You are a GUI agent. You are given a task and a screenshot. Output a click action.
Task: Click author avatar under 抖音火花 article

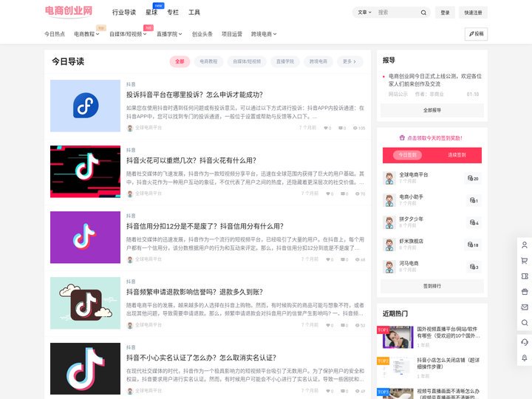129,194
